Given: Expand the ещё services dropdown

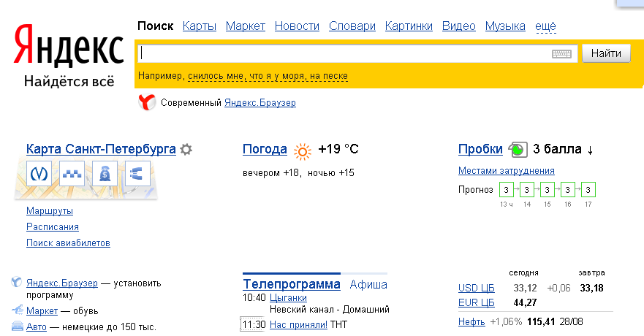Looking at the screenshot, I should point(545,26).
